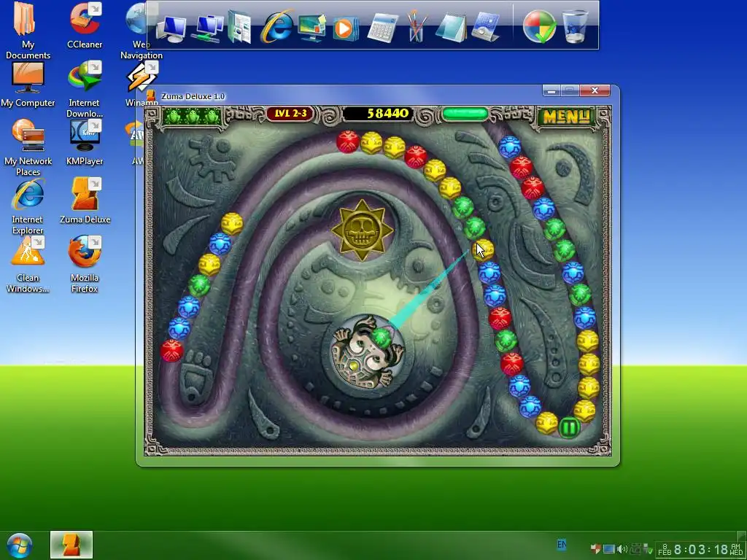Launch Internet Explorer from the dock
747x560 pixels.
276,27
